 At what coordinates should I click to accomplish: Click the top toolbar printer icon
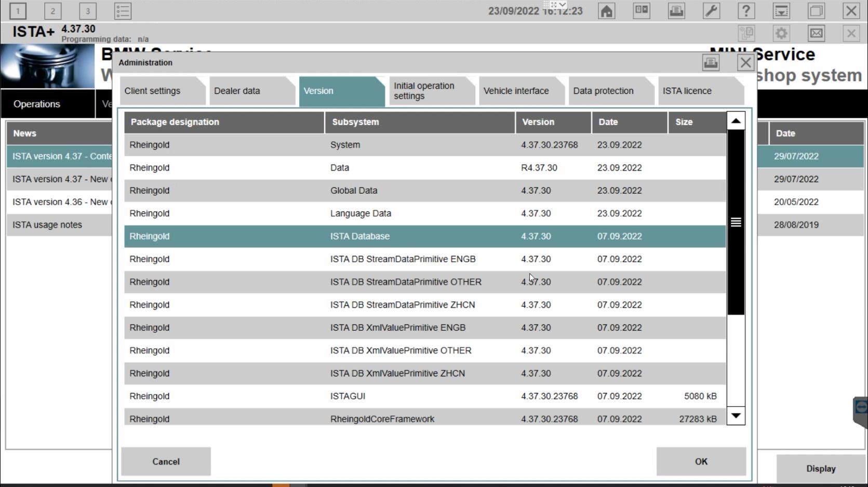pyautogui.click(x=676, y=11)
